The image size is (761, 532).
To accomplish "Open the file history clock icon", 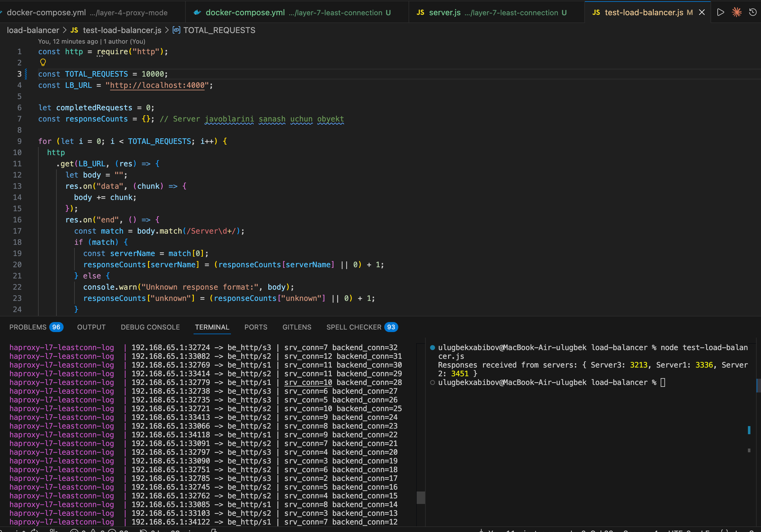I will 753,12.
